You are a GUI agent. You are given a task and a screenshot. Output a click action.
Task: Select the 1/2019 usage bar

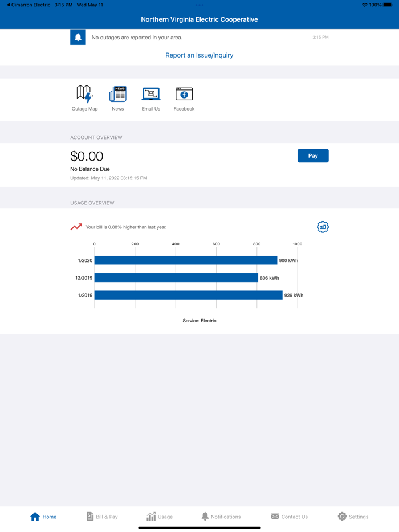tap(189, 295)
